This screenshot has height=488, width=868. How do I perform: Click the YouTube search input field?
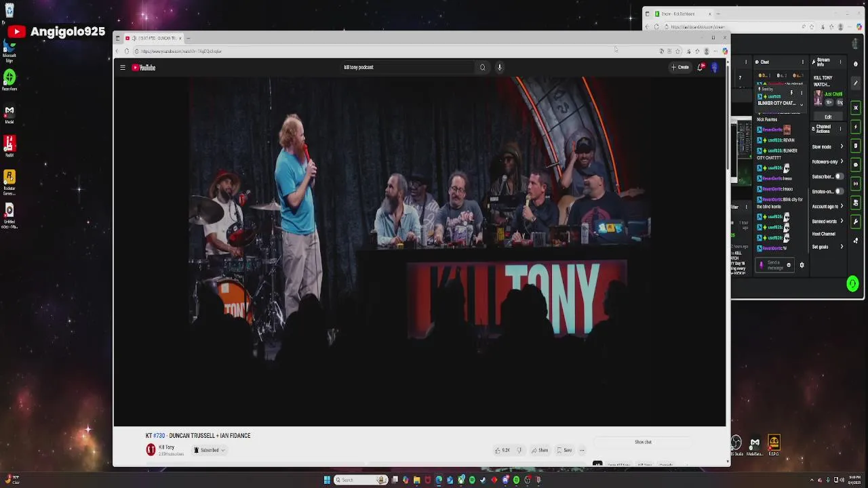[408, 67]
